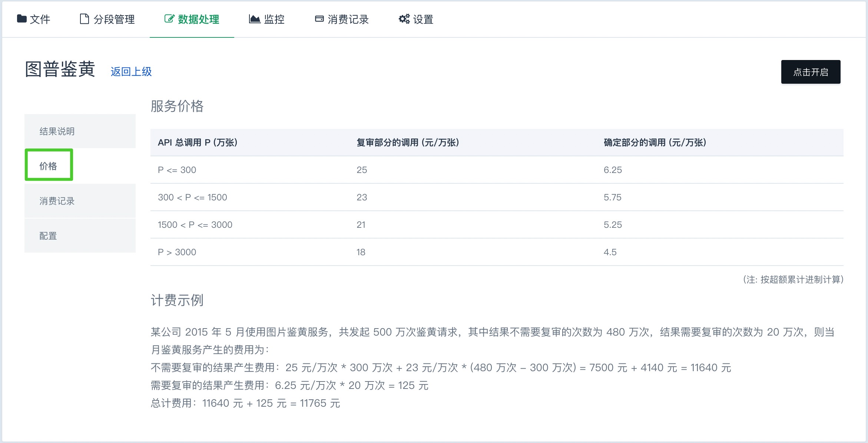Click column header API 总调用 P (万张)
Viewport: 868px width, 443px height.
[x=198, y=143]
